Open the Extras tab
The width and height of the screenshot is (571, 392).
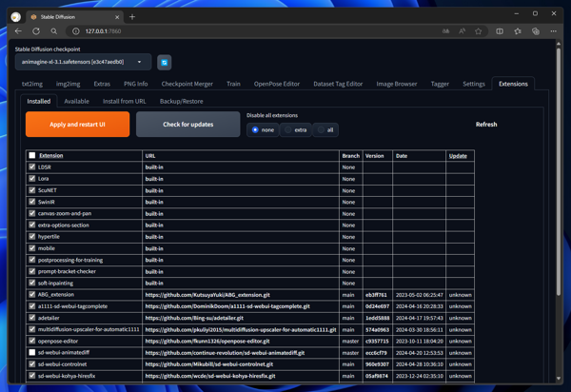(102, 84)
